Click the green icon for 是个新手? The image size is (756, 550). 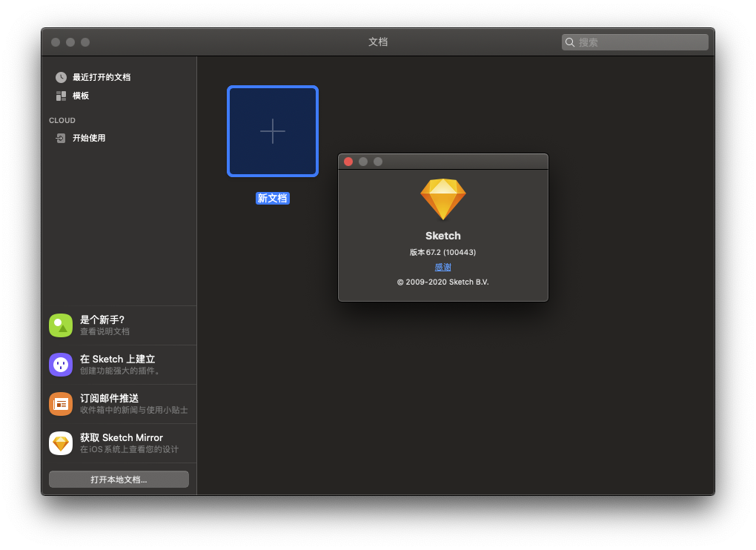point(61,325)
